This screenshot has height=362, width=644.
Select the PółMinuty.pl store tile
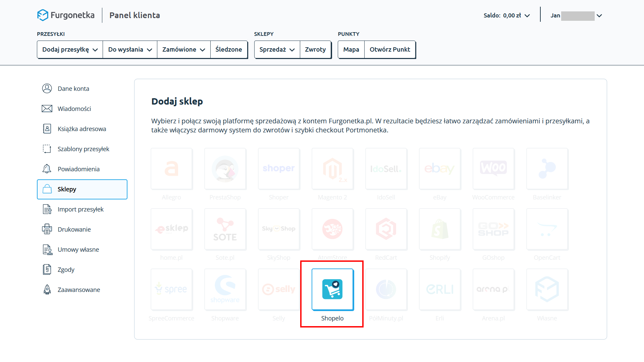point(386,289)
